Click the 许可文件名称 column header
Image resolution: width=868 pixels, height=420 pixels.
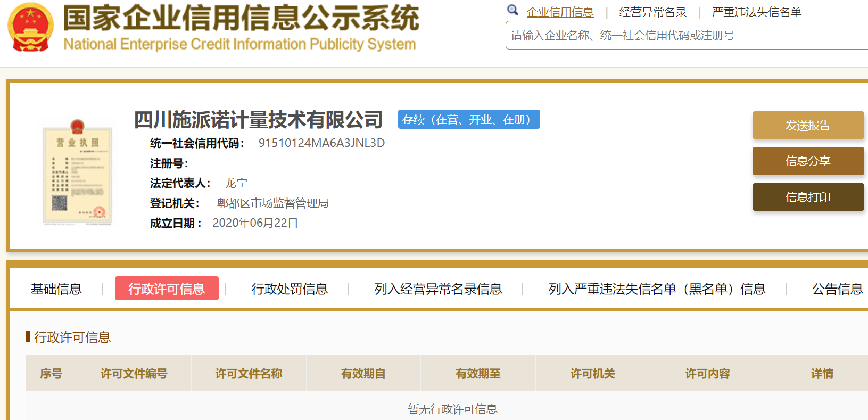click(249, 373)
